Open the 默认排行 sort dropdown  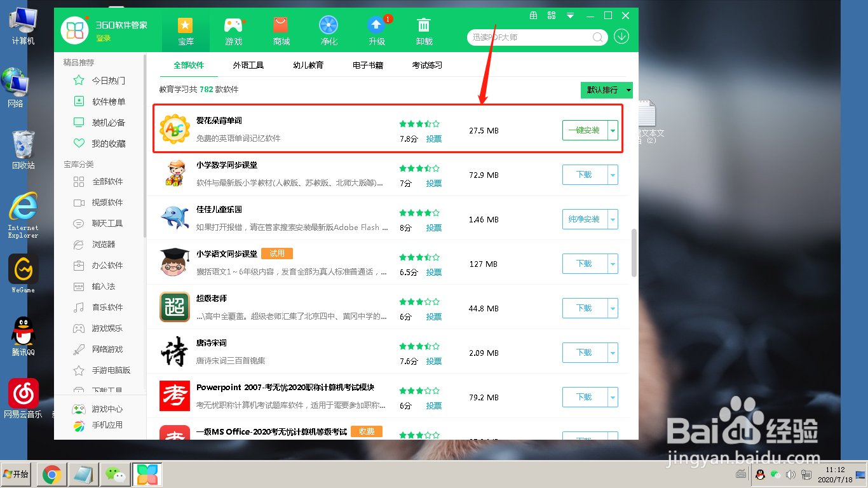[607, 90]
